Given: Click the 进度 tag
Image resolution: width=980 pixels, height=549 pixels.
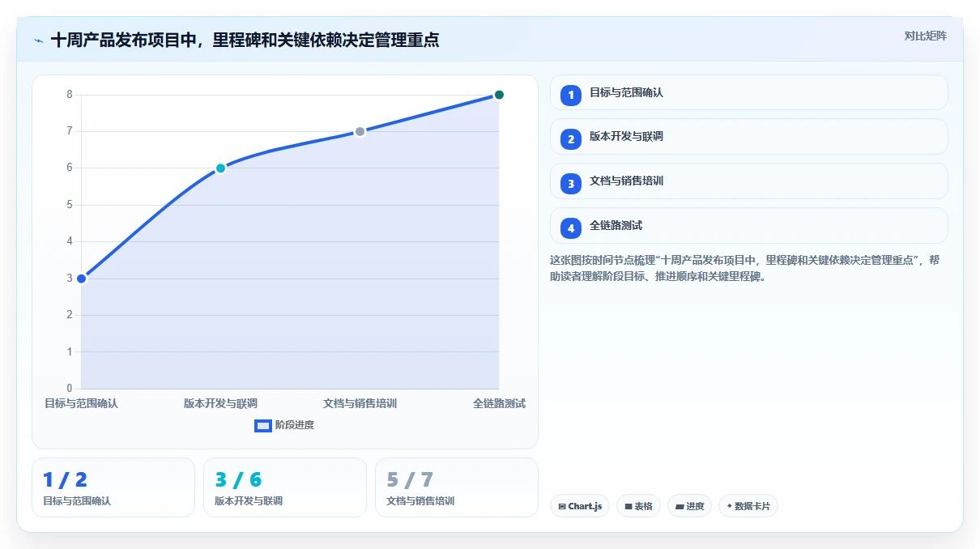Looking at the screenshot, I should tap(689, 506).
